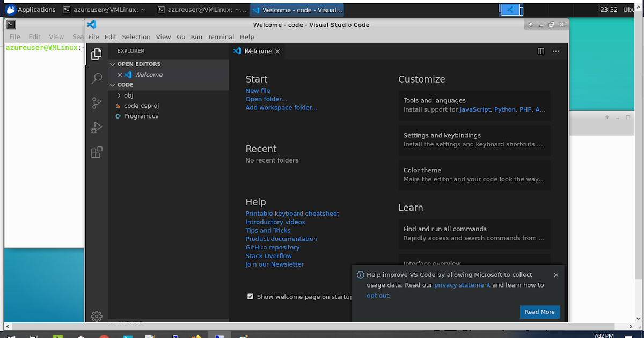Open the privacy statement link
This screenshot has height=338, width=644.
(462, 285)
